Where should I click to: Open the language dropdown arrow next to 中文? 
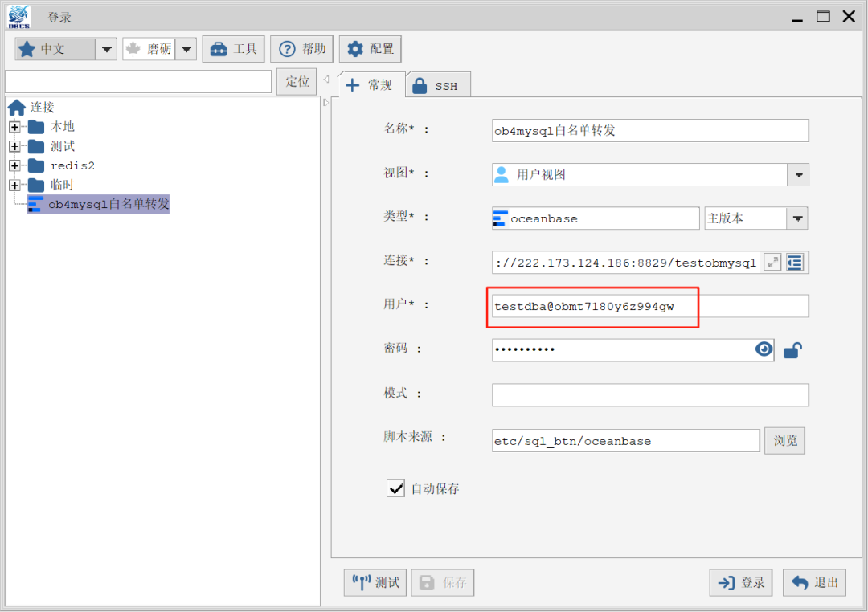pos(106,49)
